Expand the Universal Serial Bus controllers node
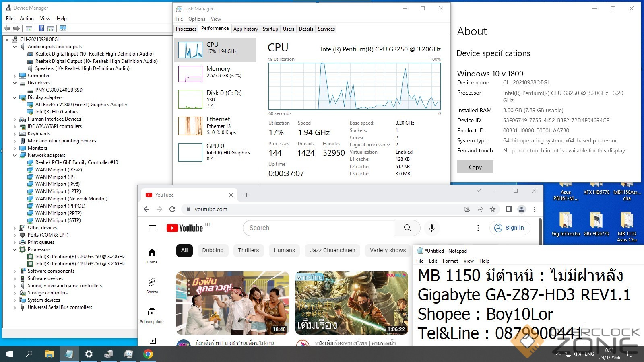The image size is (644, 362). (x=15, y=307)
